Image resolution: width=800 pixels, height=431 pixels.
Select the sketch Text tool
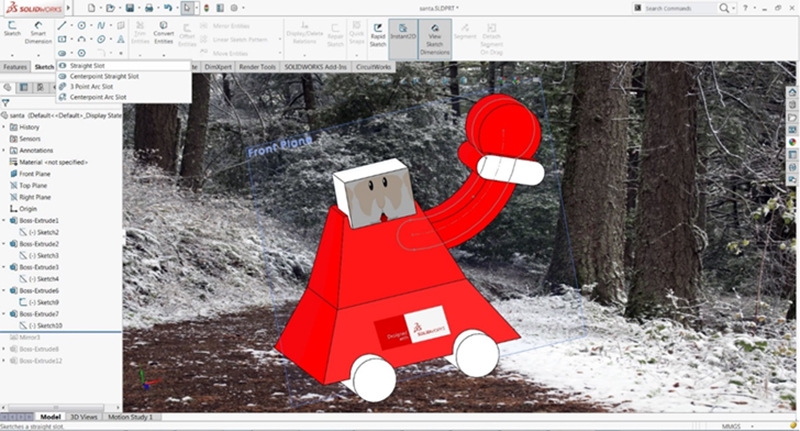pos(121,39)
